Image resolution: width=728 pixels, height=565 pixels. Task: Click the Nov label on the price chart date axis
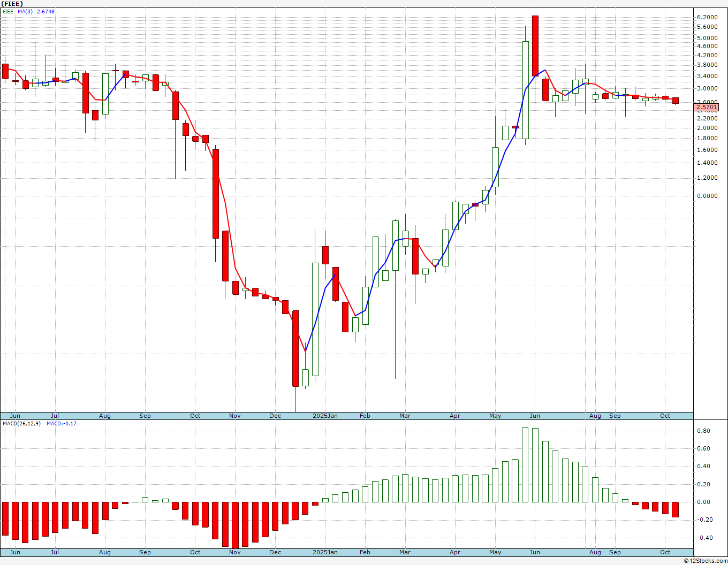click(x=234, y=416)
